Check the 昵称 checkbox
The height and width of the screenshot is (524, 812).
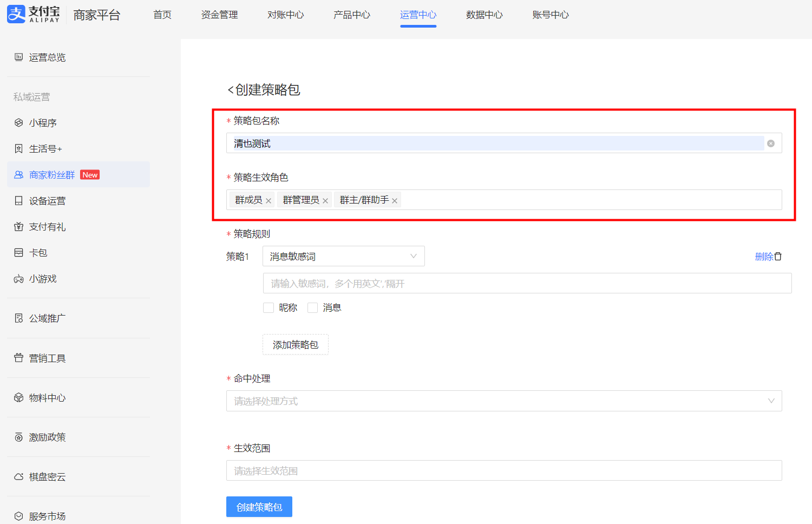269,307
